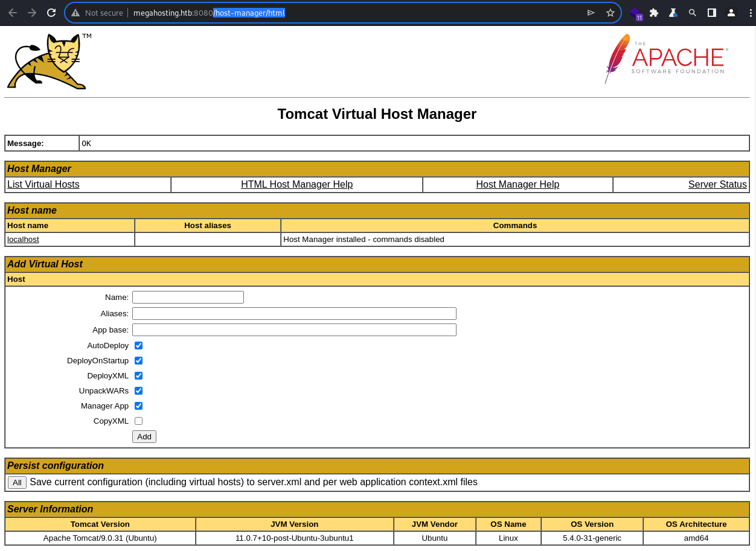Click the 'Save current configuration' description text
756x551 pixels.
pos(254,482)
